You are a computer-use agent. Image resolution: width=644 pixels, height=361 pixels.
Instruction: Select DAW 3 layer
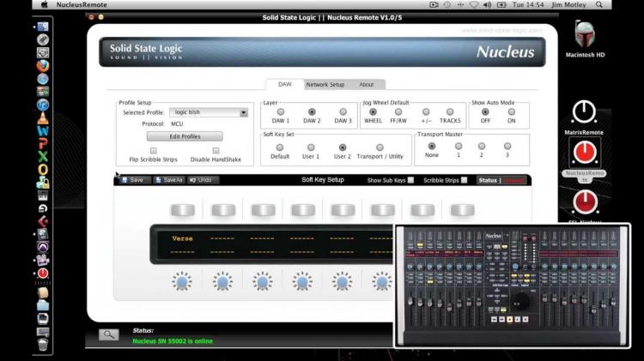click(x=343, y=112)
